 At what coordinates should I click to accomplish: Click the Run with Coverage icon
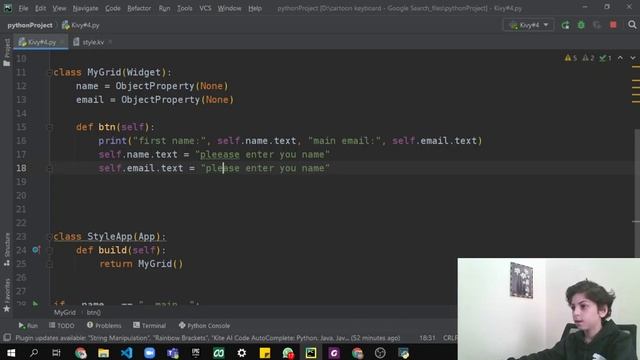(597, 25)
